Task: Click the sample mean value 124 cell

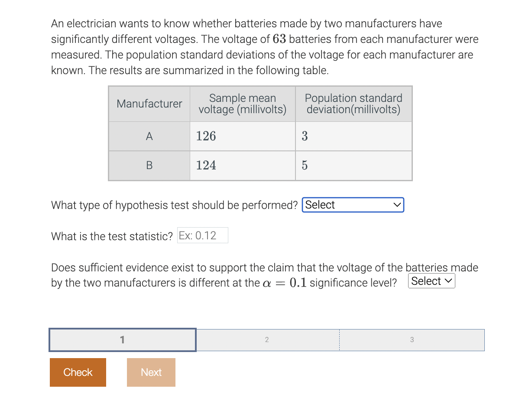Action: click(x=242, y=165)
